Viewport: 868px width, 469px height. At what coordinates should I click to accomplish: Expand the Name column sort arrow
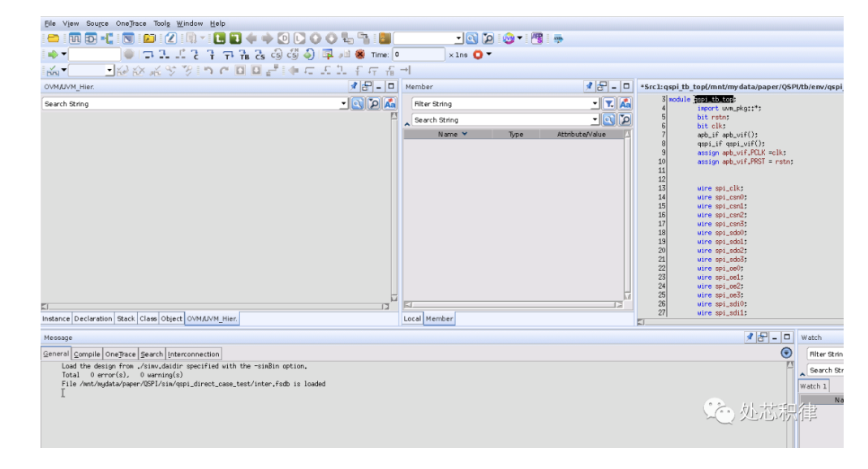pos(465,134)
